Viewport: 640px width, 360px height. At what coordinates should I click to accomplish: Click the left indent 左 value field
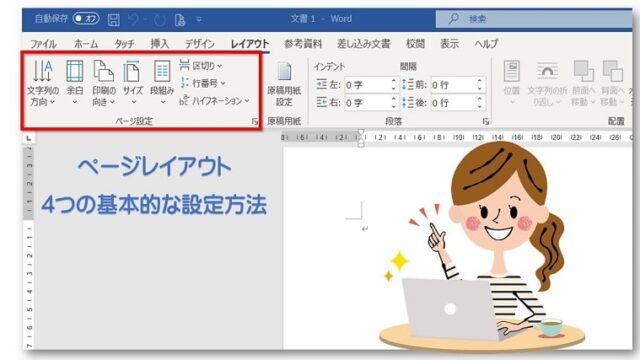coord(370,85)
